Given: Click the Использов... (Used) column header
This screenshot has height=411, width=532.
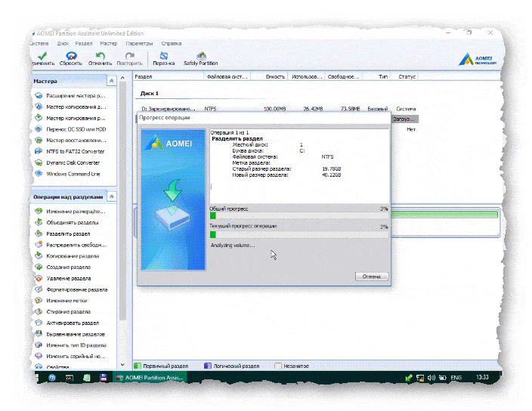Looking at the screenshot, I should (x=307, y=76).
